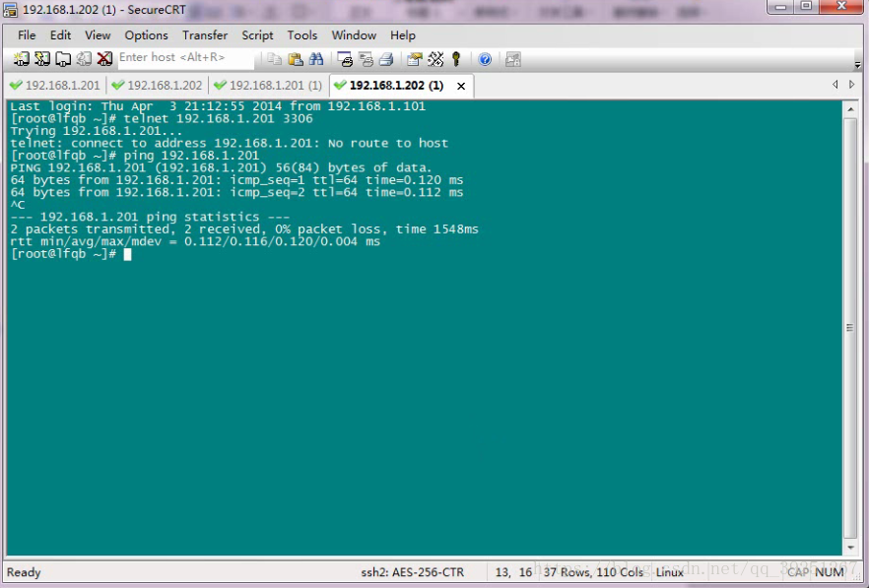Open the Script menu
The width and height of the screenshot is (869, 588).
point(257,34)
